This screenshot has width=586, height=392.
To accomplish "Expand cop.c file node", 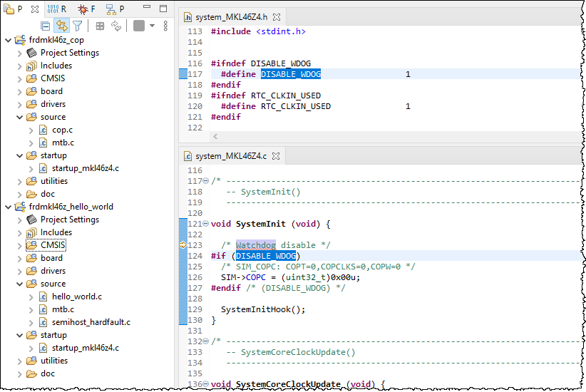I will pos(31,130).
